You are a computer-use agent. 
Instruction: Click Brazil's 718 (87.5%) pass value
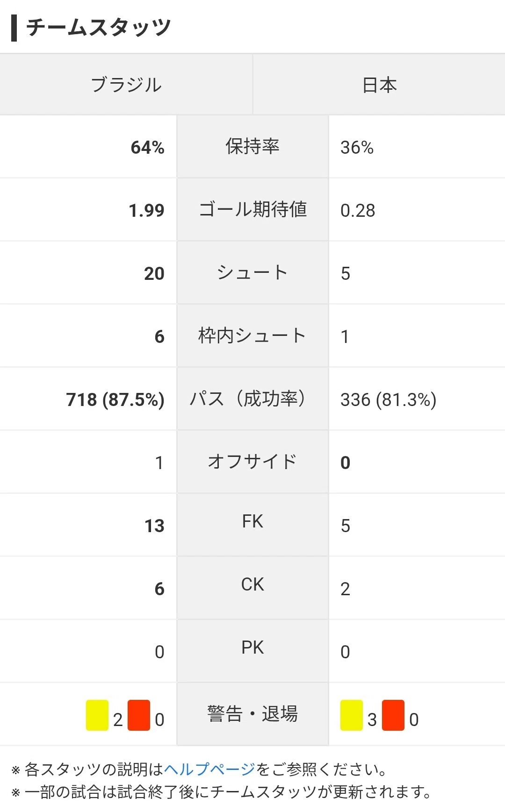[x=115, y=399]
